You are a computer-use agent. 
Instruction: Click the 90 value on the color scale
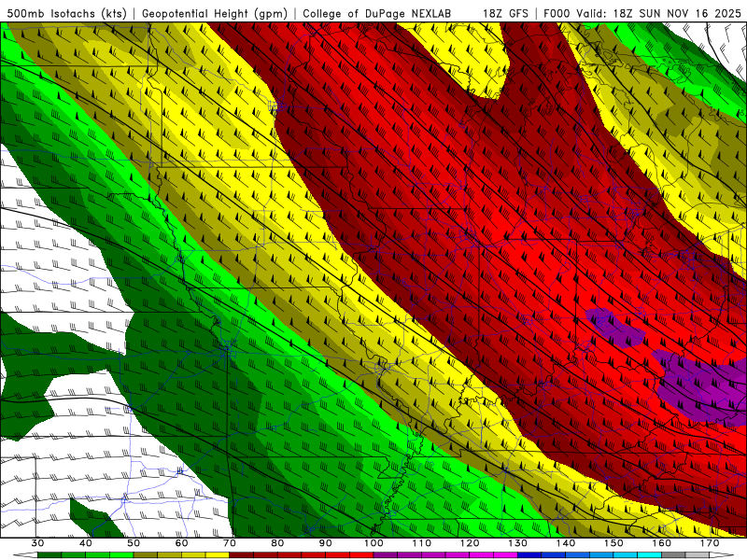(x=325, y=543)
